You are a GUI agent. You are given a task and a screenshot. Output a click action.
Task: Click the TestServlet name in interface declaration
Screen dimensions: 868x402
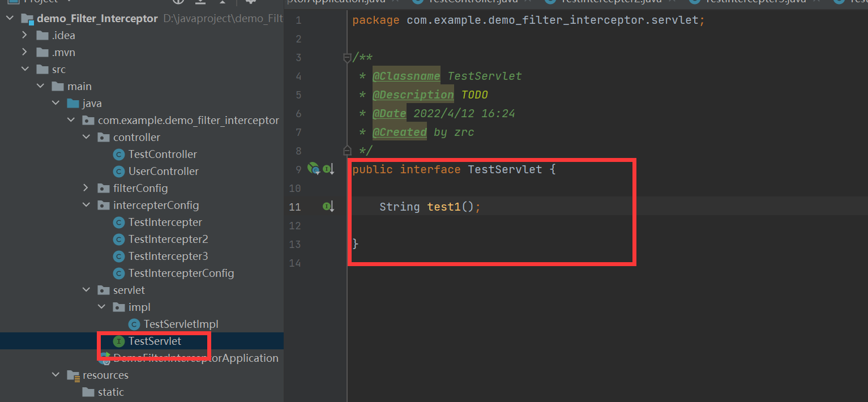pyautogui.click(x=505, y=169)
